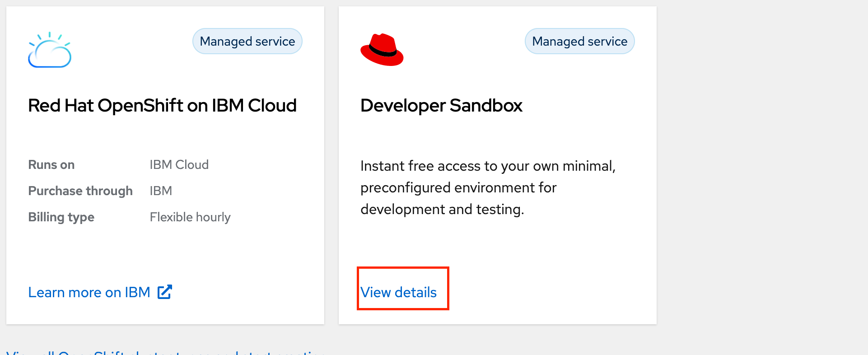Click the IBM purchase value
The width and height of the screenshot is (868, 355).
tap(161, 191)
